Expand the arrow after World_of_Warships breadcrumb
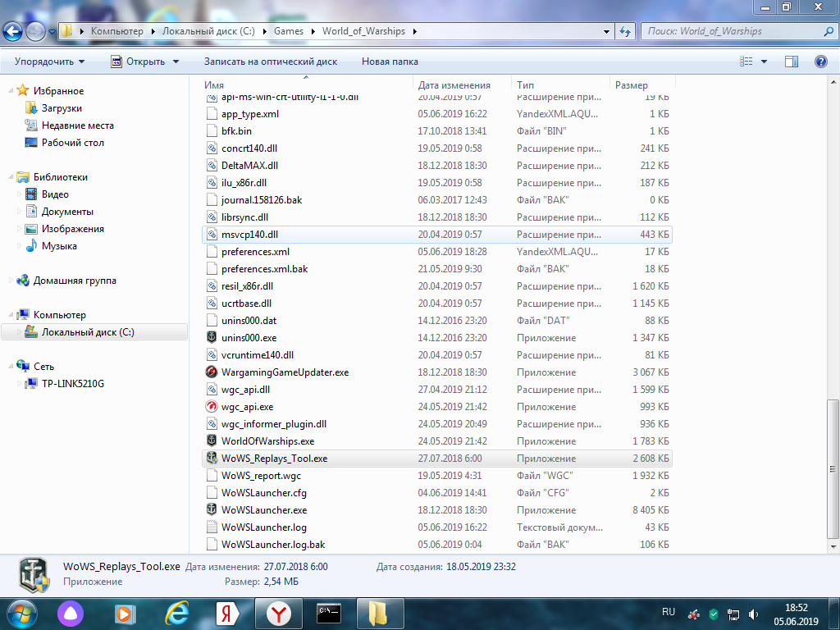The image size is (840, 630). [414, 32]
